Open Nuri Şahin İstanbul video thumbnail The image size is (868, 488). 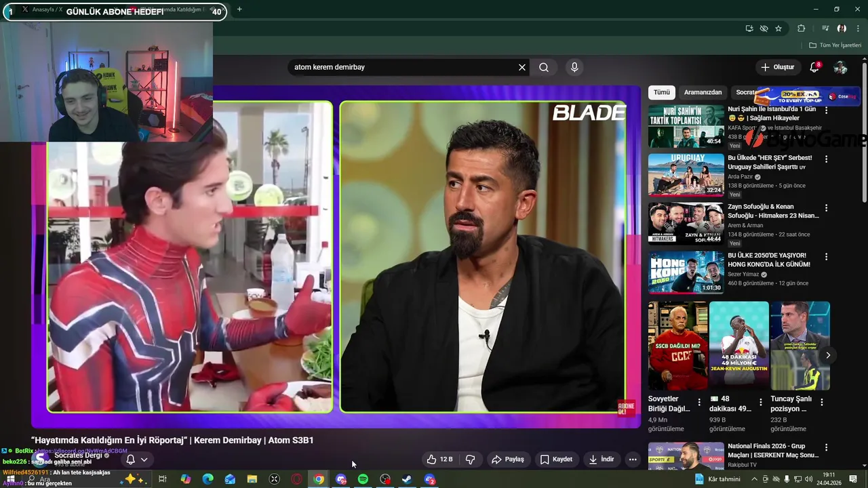686,126
